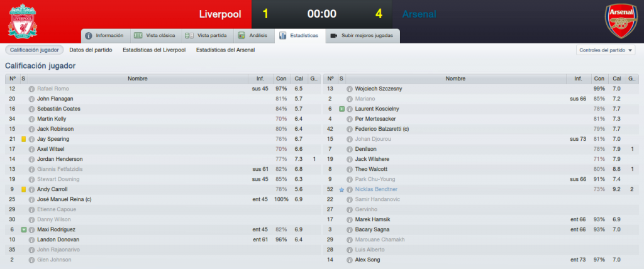The width and height of the screenshot is (644, 269).
Task: Open the Vista clásica tab
Action: (x=156, y=36)
